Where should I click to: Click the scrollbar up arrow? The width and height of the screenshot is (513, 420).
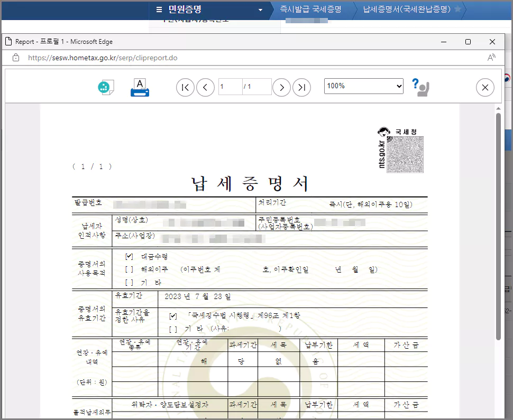point(498,108)
